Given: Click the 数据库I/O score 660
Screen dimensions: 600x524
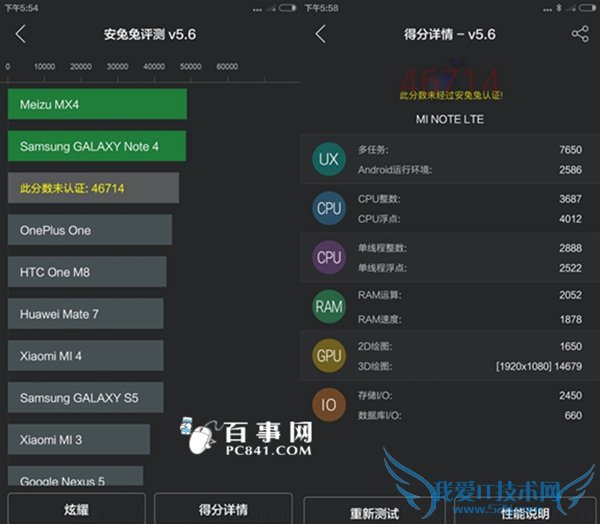Looking at the screenshot, I should click(573, 415).
